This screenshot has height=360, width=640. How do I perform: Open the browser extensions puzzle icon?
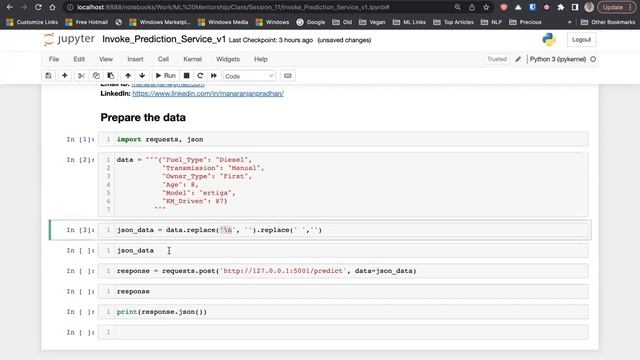(560, 7)
